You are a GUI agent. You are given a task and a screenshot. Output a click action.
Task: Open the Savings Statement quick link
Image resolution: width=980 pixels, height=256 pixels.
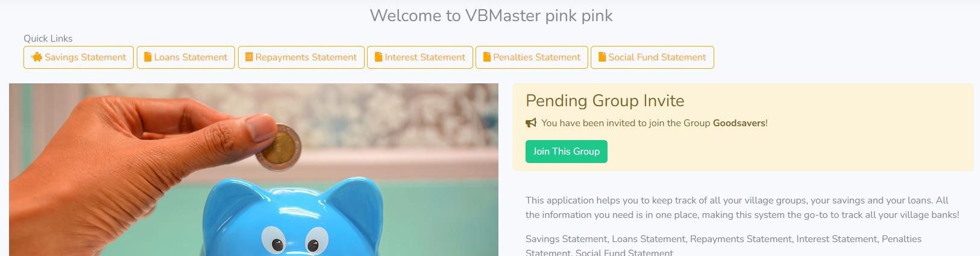pyautogui.click(x=78, y=57)
